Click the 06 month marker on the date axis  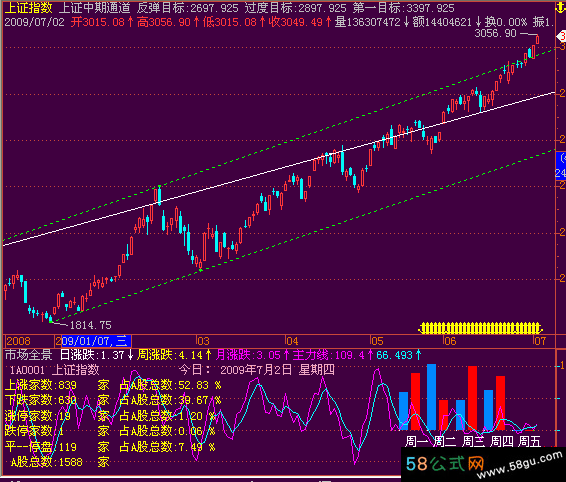click(x=450, y=341)
